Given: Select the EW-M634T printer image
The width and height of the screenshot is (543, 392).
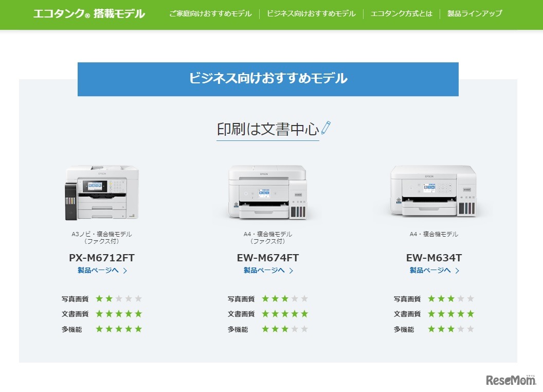Looking at the screenshot, I should 433,191.
